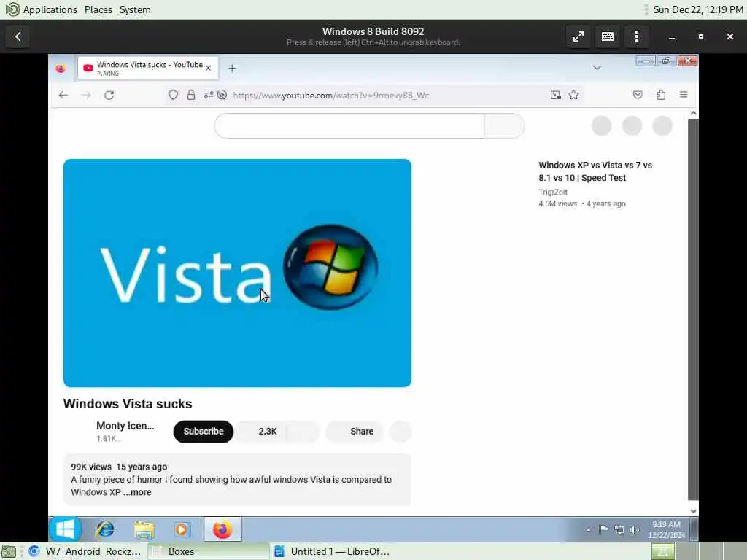Select the Windows Vista sucks YouTube tab

click(147, 68)
